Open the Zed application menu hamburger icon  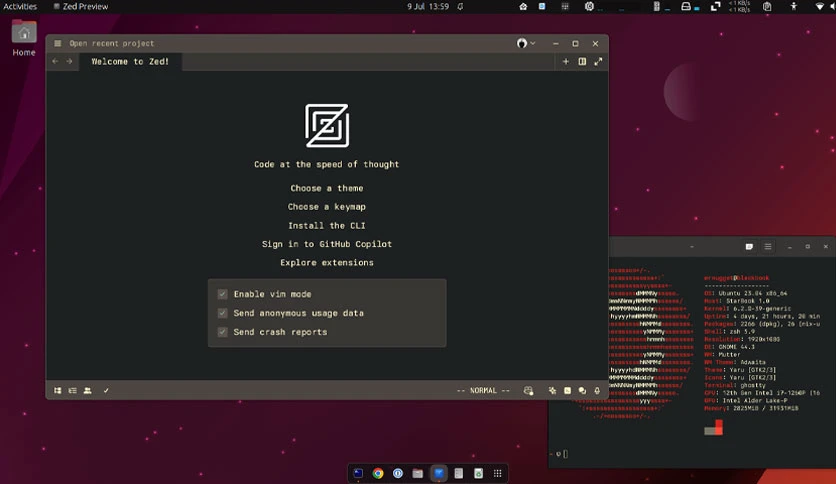pos(58,43)
